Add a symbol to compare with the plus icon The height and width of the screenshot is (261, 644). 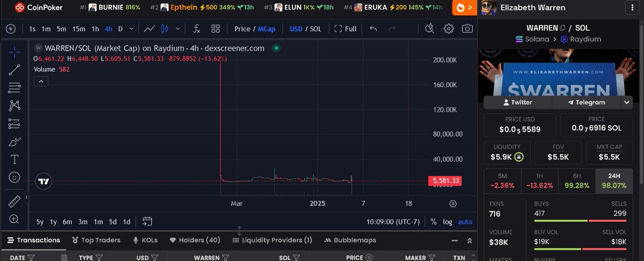(11, 28)
